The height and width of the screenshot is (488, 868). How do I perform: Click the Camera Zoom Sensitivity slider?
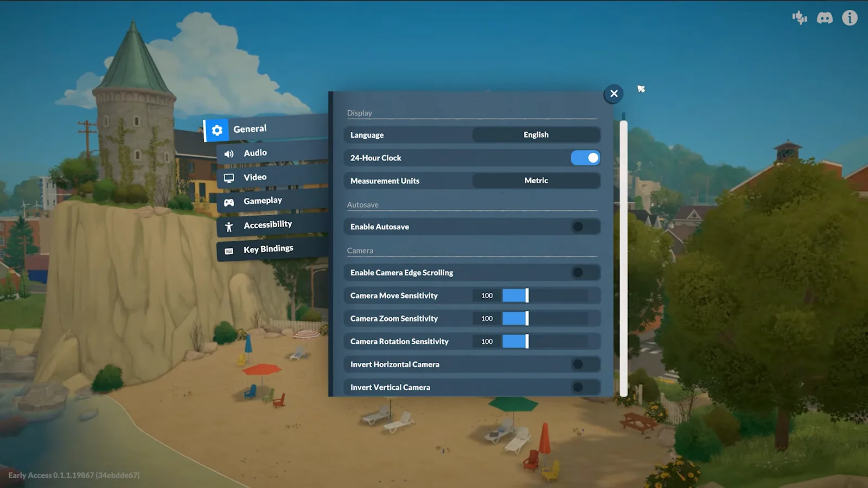[x=545, y=318]
